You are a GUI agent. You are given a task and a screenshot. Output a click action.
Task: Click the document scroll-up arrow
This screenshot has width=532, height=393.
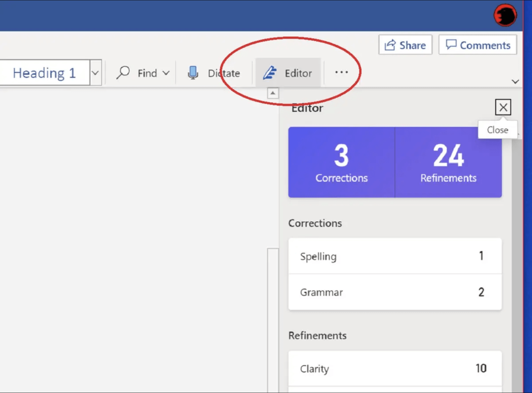click(272, 93)
